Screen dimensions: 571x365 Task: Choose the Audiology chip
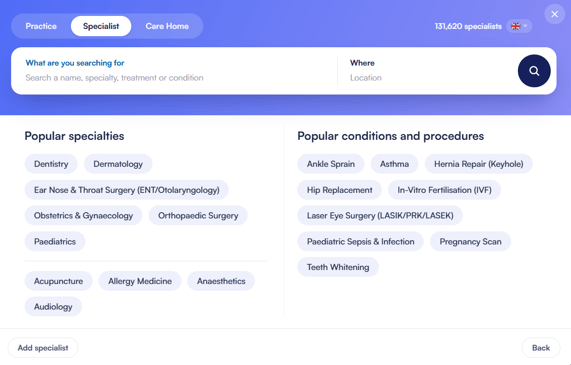(53, 307)
